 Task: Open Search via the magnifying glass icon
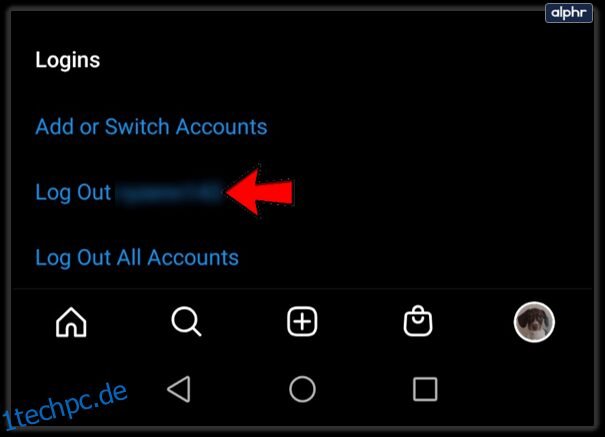coord(186,321)
